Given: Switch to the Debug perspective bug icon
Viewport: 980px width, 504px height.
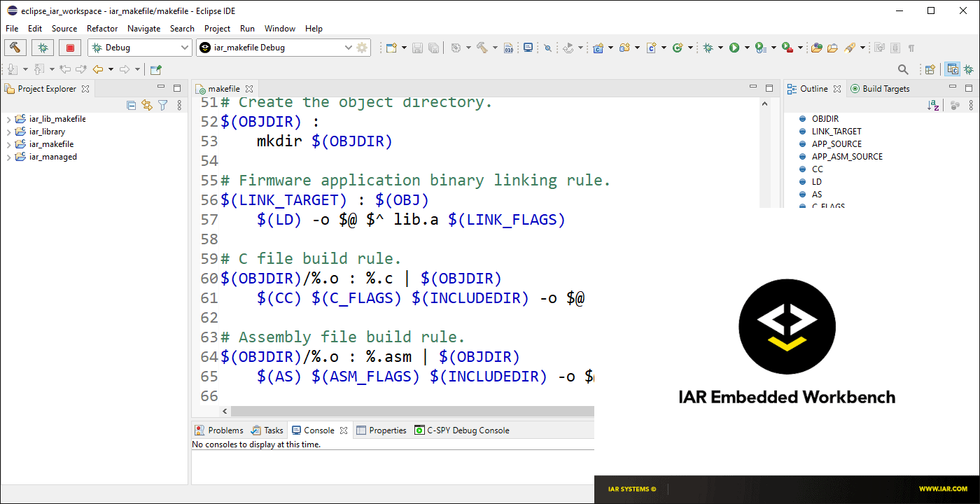Looking at the screenshot, I should (x=969, y=69).
